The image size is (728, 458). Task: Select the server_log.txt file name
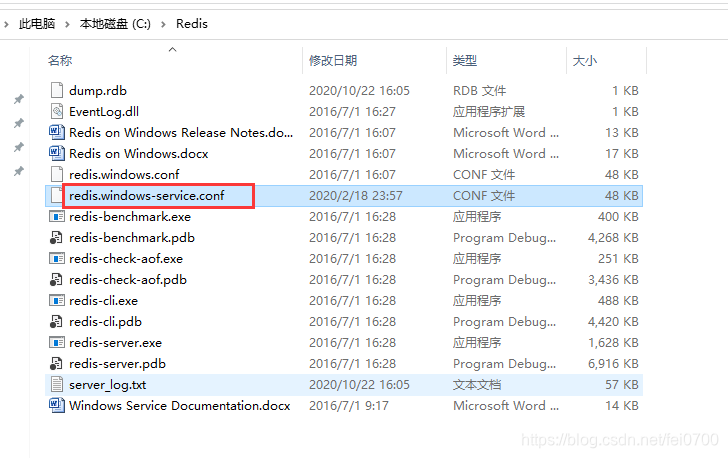(108, 385)
